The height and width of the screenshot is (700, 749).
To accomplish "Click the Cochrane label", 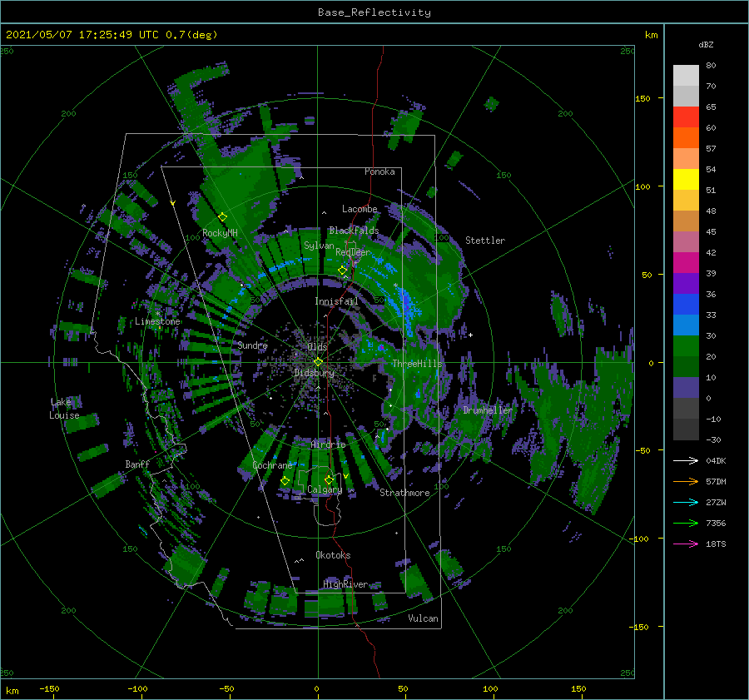I will [272, 465].
